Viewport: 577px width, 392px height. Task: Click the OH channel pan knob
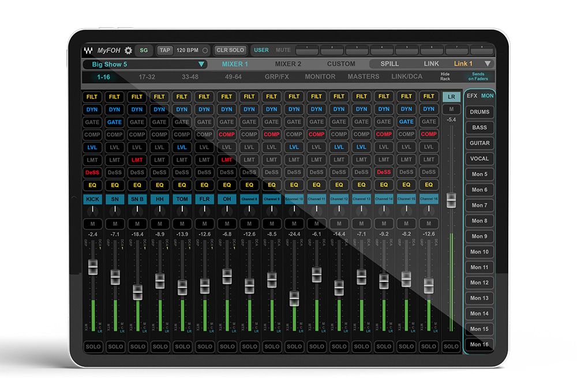227,212
